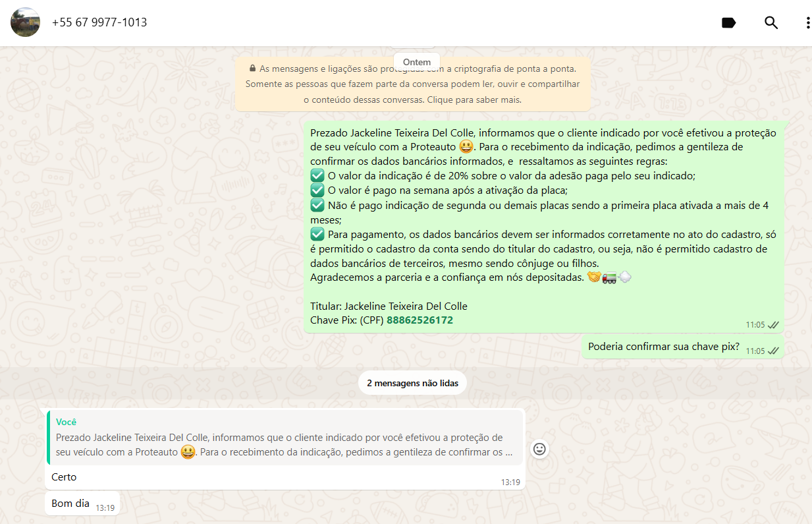812x524 pixels.
Task: Open the label tag icon in header
Action: click(728, 23)
